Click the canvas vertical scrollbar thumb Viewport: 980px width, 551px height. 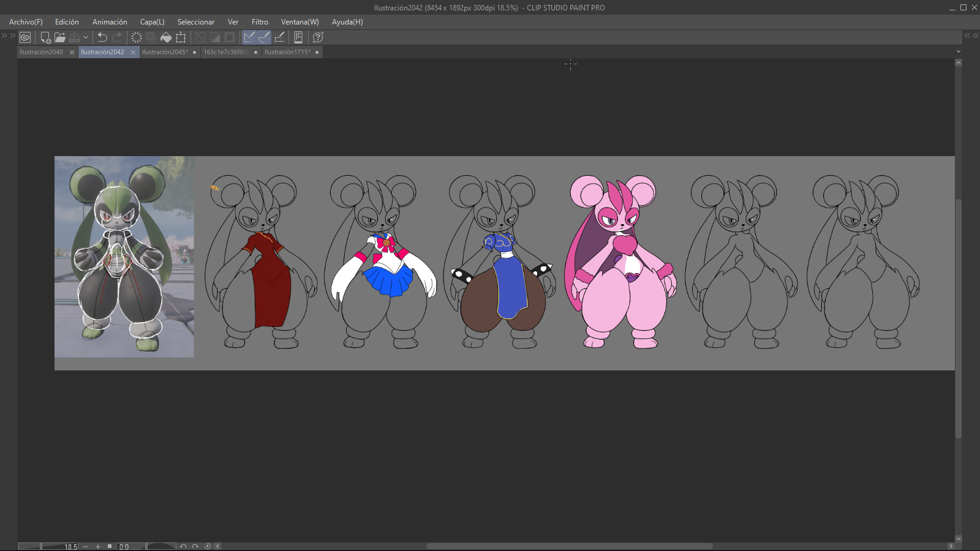tap(959, 318)
